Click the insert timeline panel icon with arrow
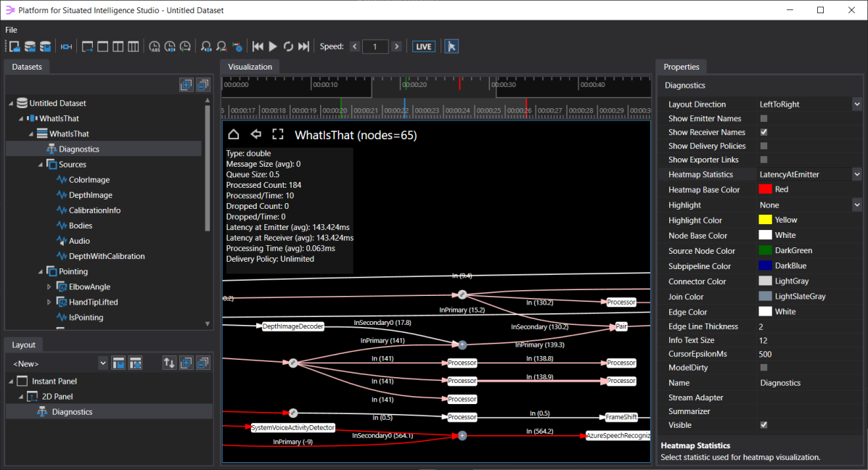The image size is (868, 470). point(88,46)
